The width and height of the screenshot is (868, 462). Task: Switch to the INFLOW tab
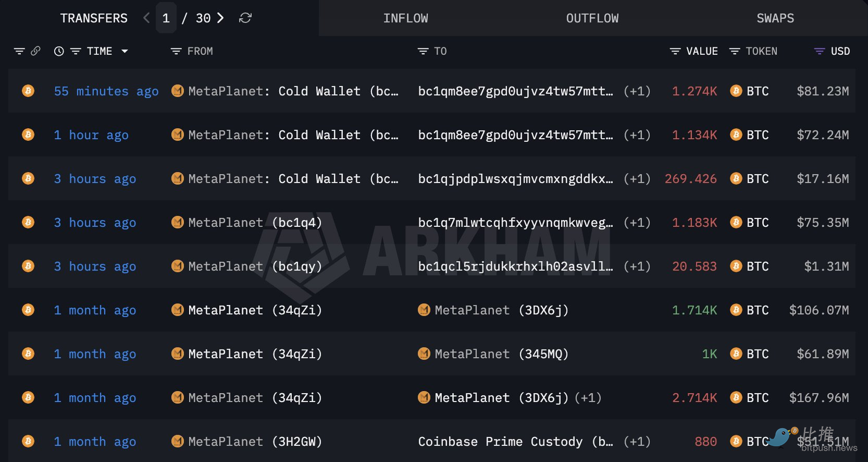[405, 18]
